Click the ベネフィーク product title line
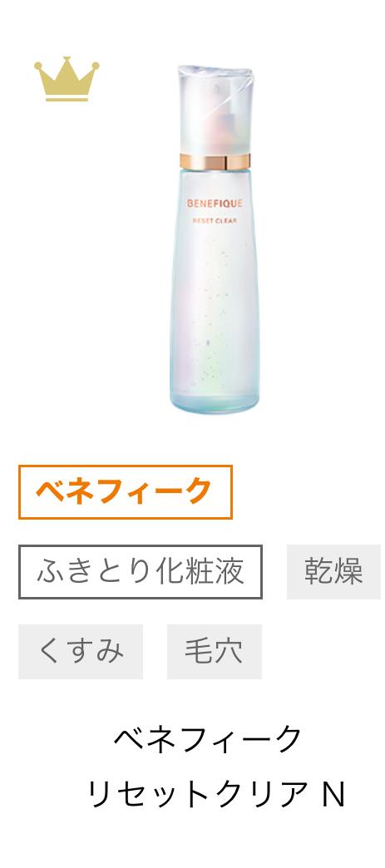The width and height of the screenshot is (385, 868). tap(208, 738)
